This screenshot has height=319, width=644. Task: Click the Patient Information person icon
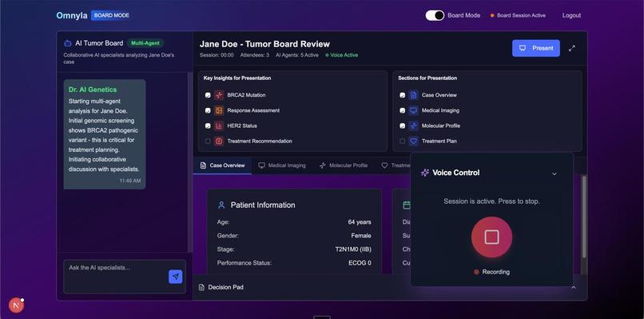[221, 205]
